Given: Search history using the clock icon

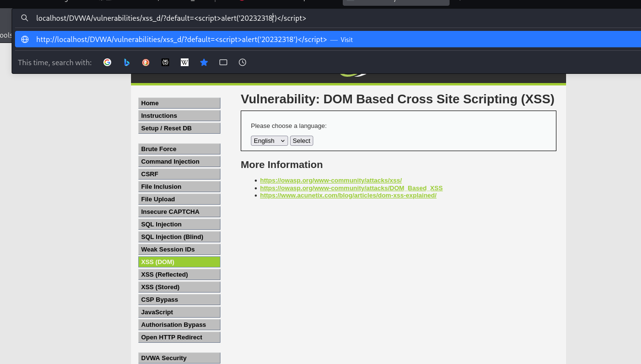Looking at the screenshot, I should pyautogui.click(x=243, y=62).
